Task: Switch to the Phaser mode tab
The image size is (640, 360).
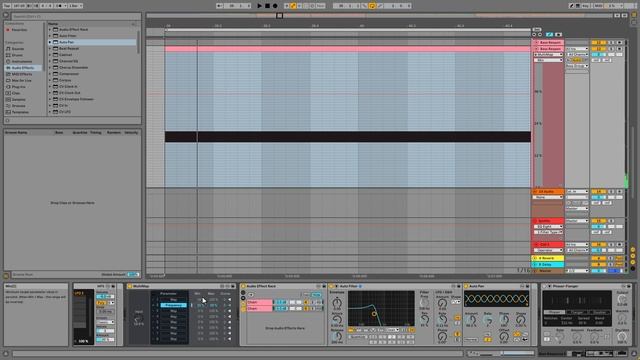Action: coord(554,312)
